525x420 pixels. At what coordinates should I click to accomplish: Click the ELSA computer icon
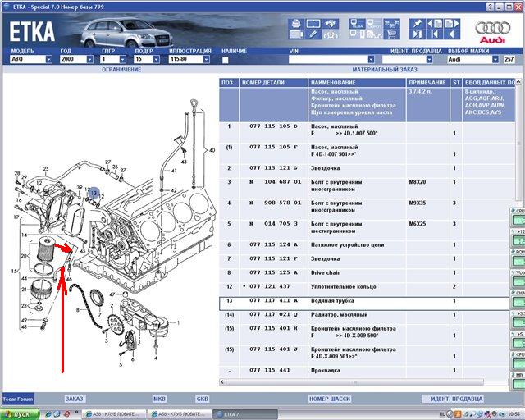coord(358,22)
